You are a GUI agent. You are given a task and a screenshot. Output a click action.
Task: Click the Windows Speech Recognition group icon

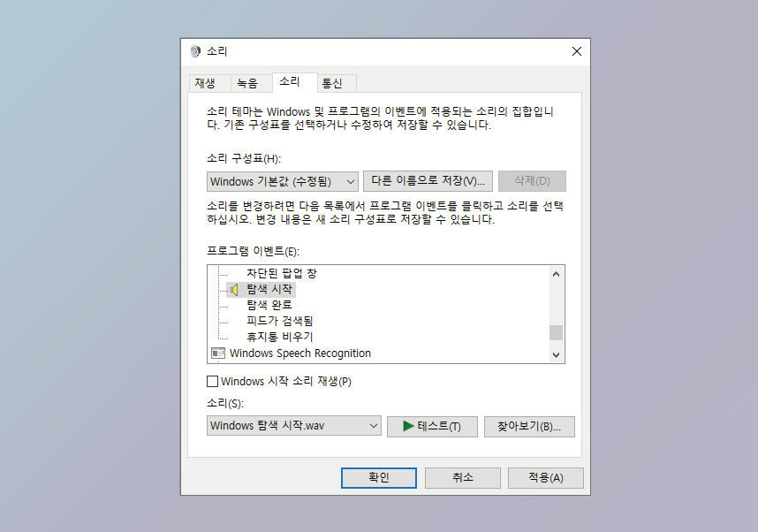pos(218,353)
